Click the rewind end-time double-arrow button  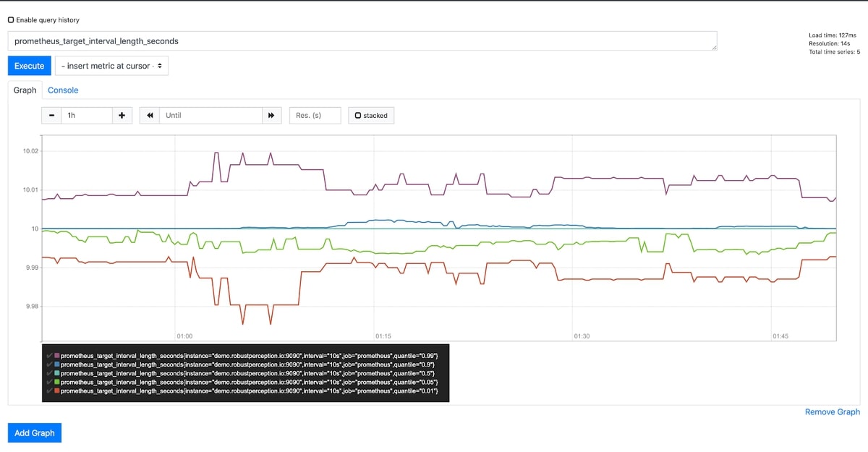pyautogui.click(x=150, y=116)
